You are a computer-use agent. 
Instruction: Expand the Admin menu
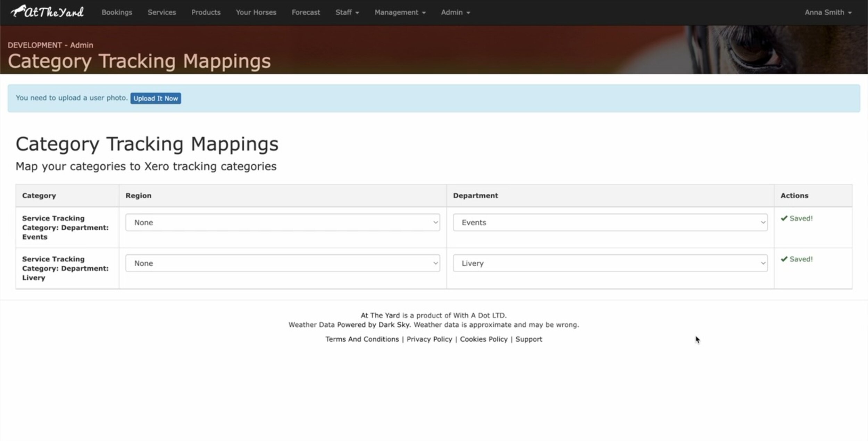pyautogui.click(x=455, y=13)
